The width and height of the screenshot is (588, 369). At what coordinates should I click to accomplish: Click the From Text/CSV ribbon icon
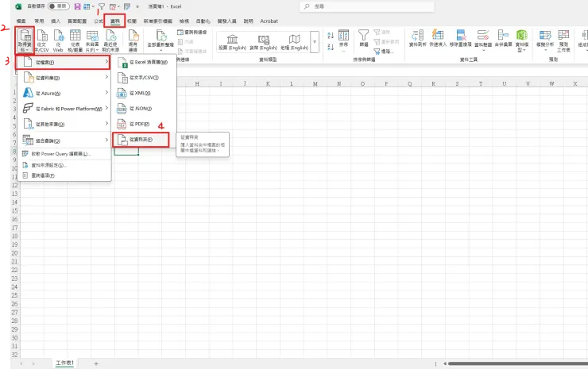[x=41, y=40]
